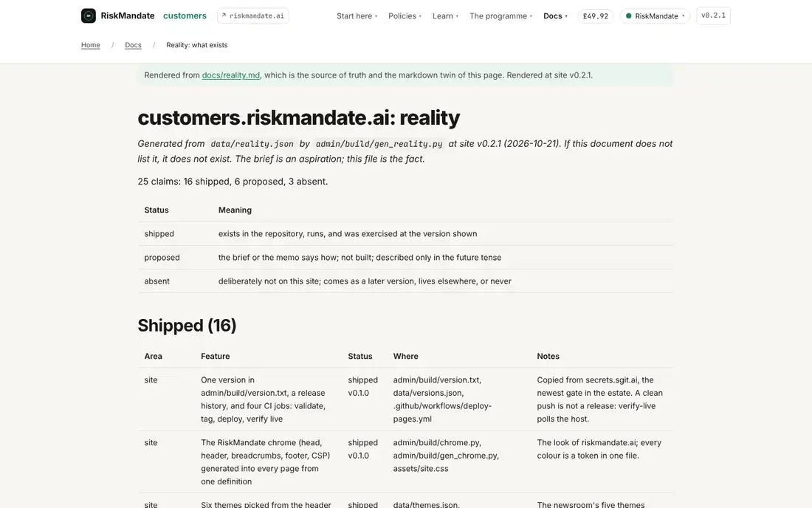The image size is (812, 508).
Task: Click the 'Where' column header
Action: pyautogui.click(x=405, y=357)
